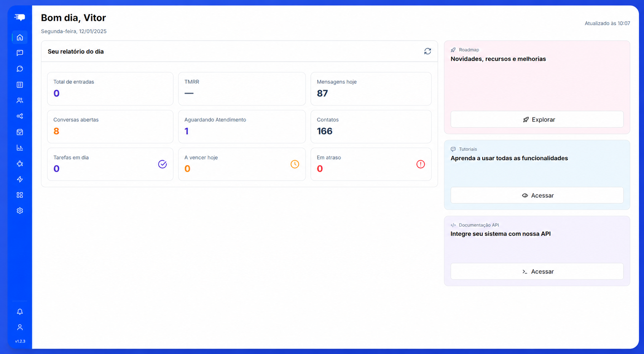Open the notifications bell icon
Viewport: 644px width, 354px height.
coord(20,312)
